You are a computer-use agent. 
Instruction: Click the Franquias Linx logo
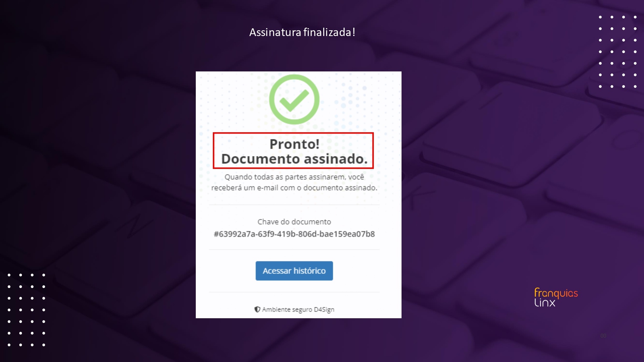(556, 297)
